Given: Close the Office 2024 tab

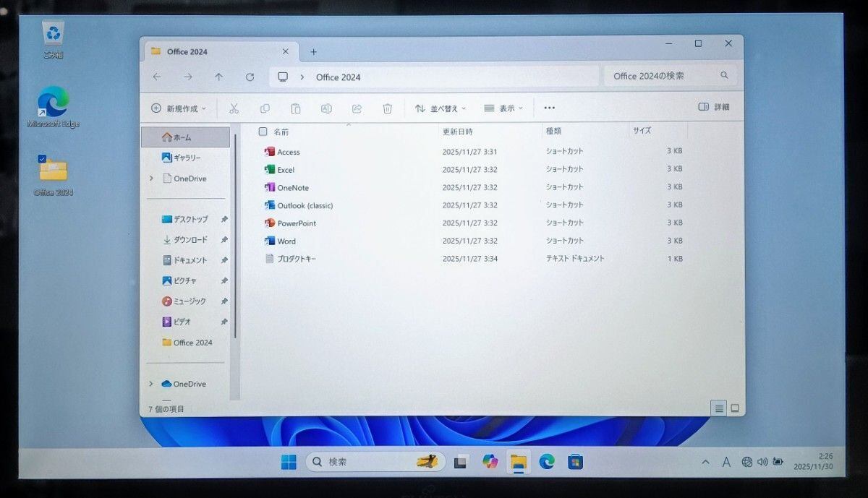Looking at the screenshot, I should click(285, 52).
